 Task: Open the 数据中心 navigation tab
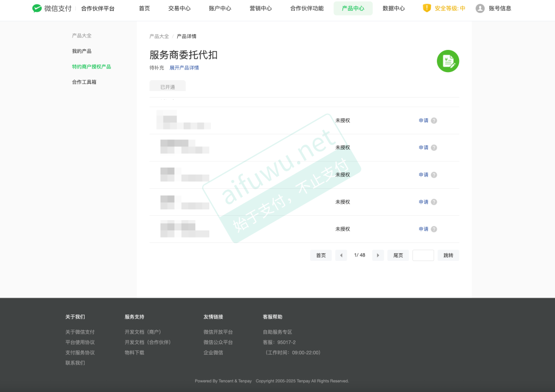click(x=393, y=9)
